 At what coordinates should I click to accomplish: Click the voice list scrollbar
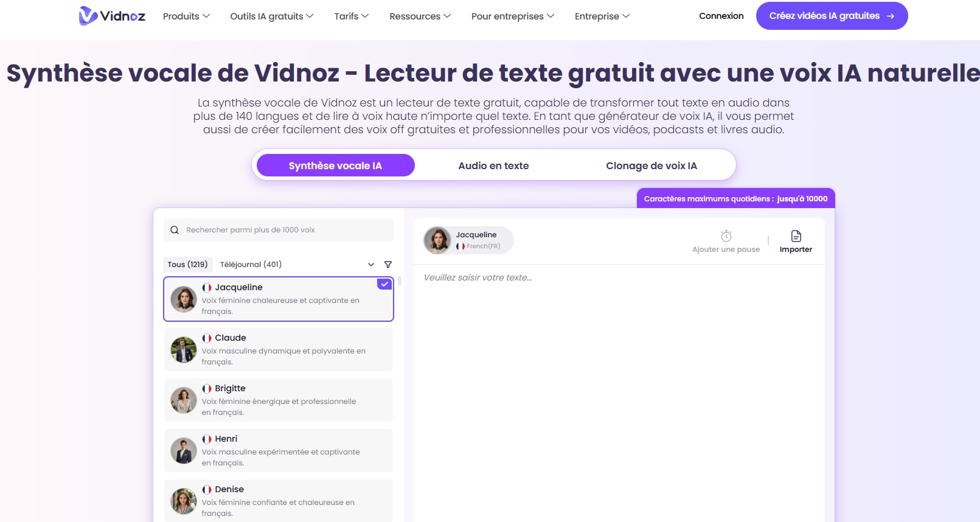(400, 281)
